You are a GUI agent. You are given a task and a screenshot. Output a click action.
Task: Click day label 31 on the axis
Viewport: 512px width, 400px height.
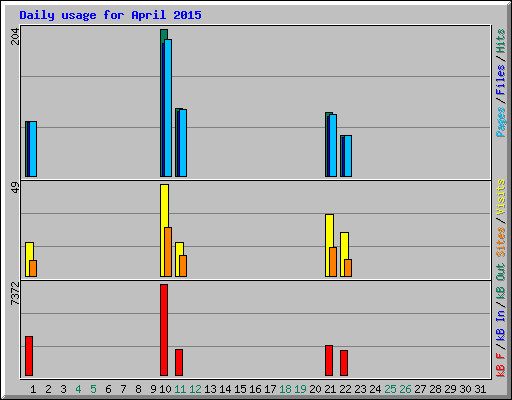(480, 389)
